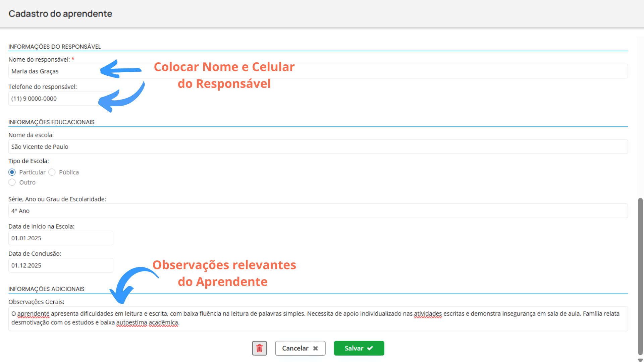Click the Cancelar button
This screenshot has width=644, height=362.
[300, 348]
